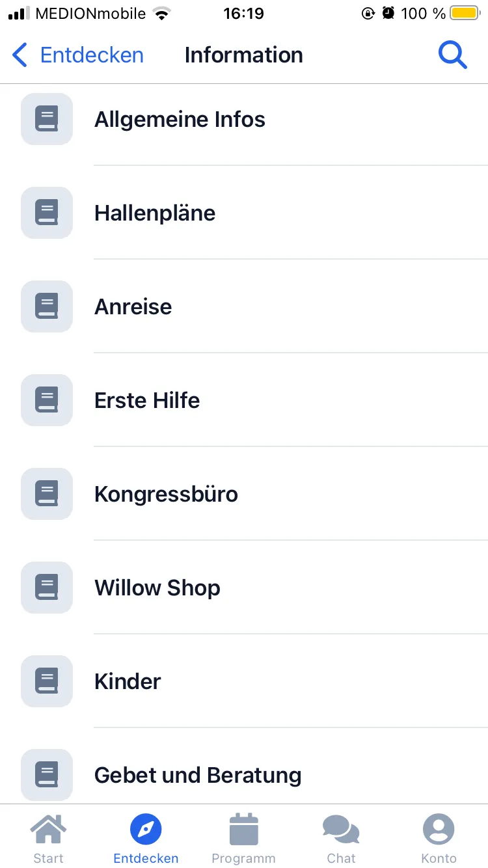The height and width of the screenshot is (868, 488).
Task: Open Gebet und Beratung information
Action: click(x=198, y=776)
